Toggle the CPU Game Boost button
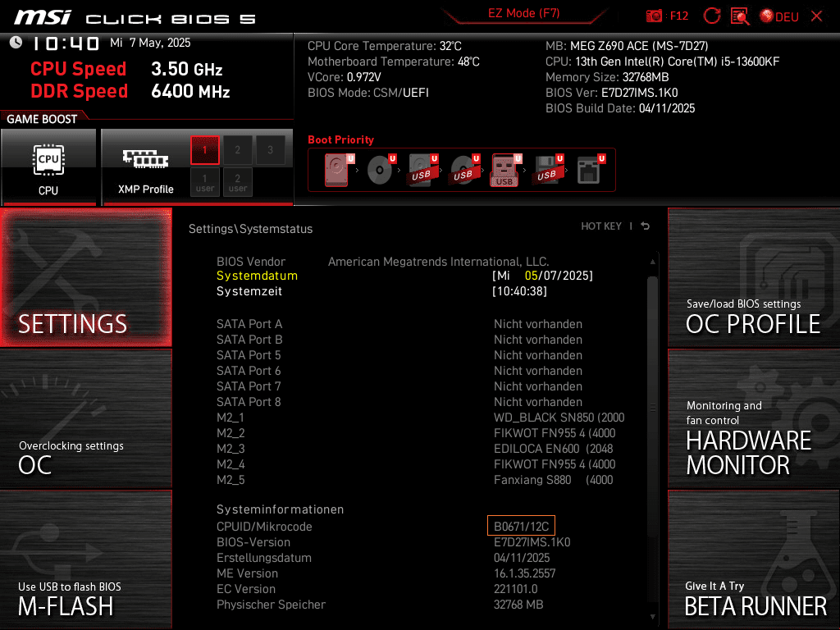The image size is (840, 630). tap(48, 167)
